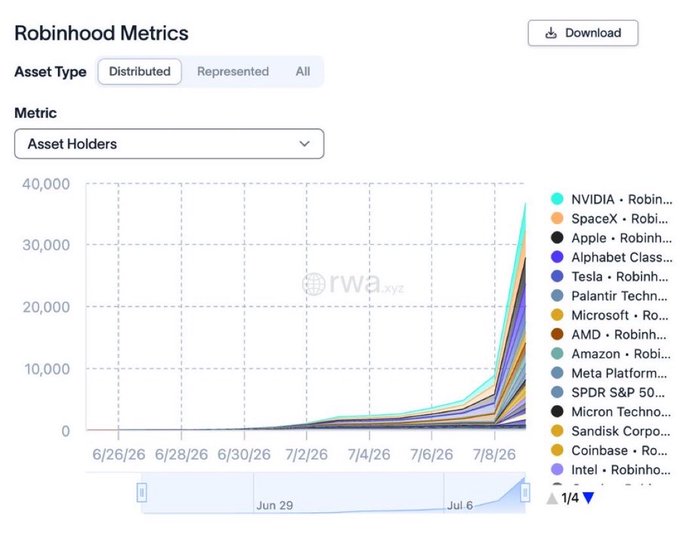The height and width of the screenshot is (536, 680).
Task: Click the Micron Technology legend entry
Action: point(611,412)
